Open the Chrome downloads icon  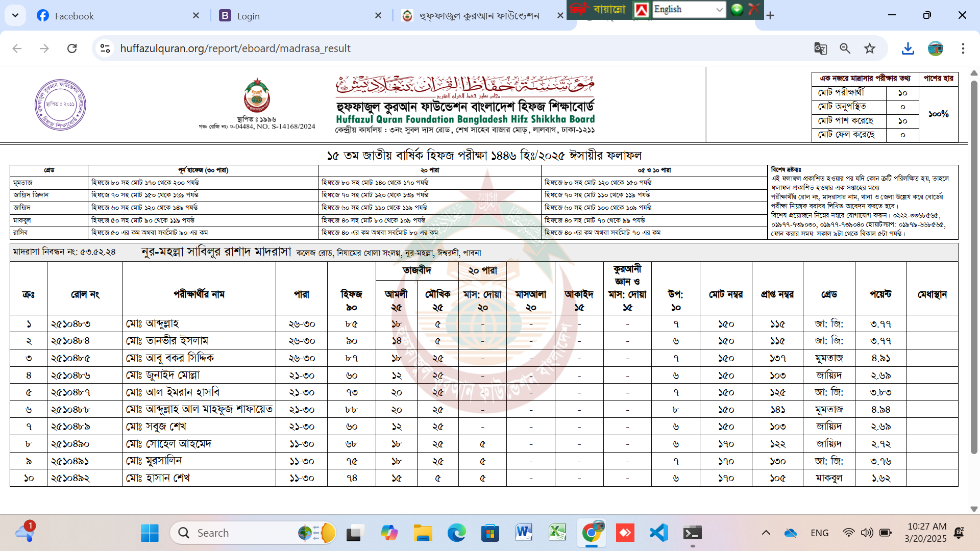(x=908, y=48)
